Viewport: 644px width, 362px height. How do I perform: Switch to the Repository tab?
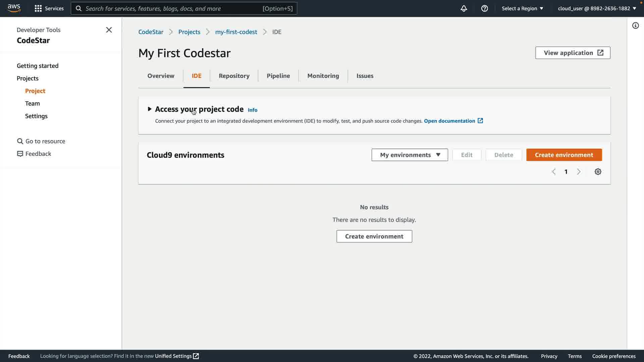(x=234, y=76)
